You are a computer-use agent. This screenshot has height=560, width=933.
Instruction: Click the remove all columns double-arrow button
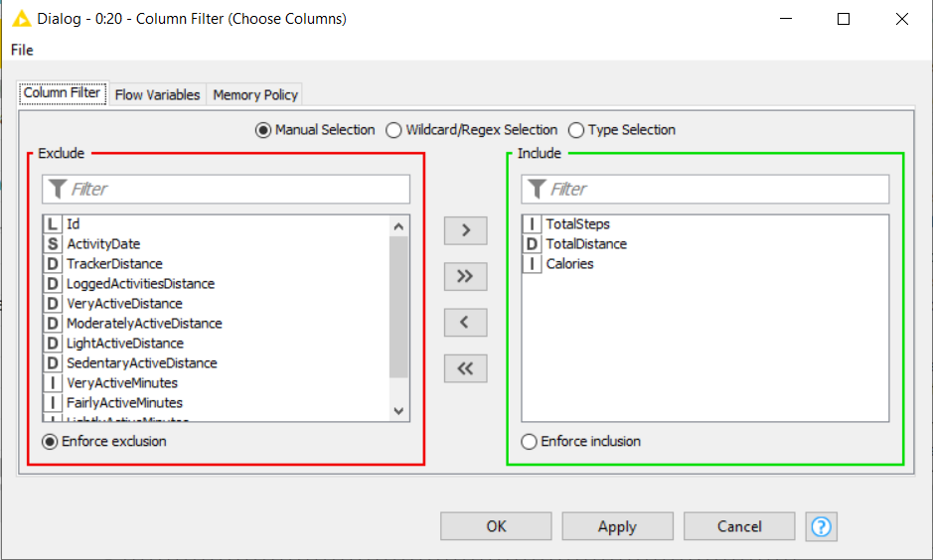pos(465,368)
